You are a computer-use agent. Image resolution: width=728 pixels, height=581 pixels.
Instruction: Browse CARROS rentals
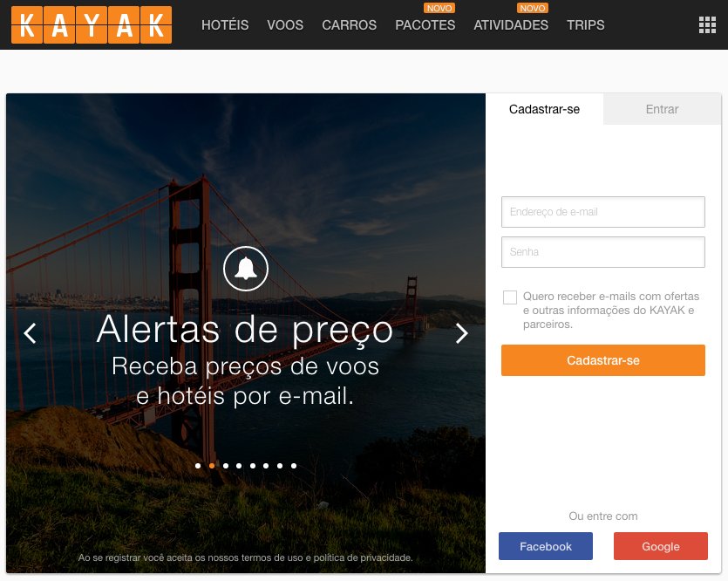point(349,25)
